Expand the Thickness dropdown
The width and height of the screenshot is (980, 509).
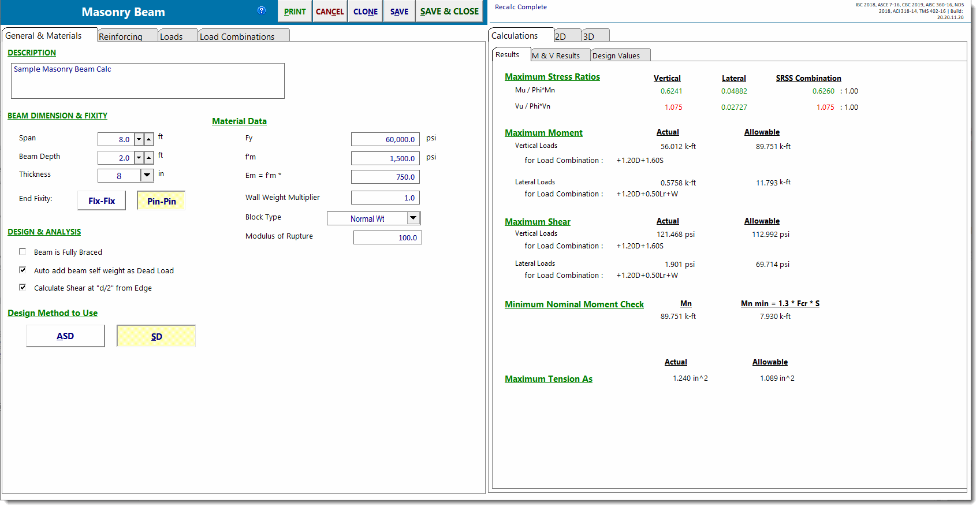click(147, 176)
